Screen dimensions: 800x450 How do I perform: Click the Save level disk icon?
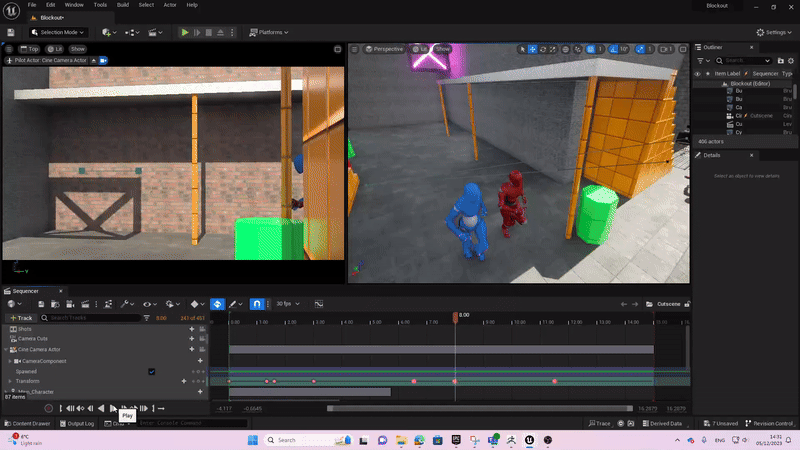[11, 32]
